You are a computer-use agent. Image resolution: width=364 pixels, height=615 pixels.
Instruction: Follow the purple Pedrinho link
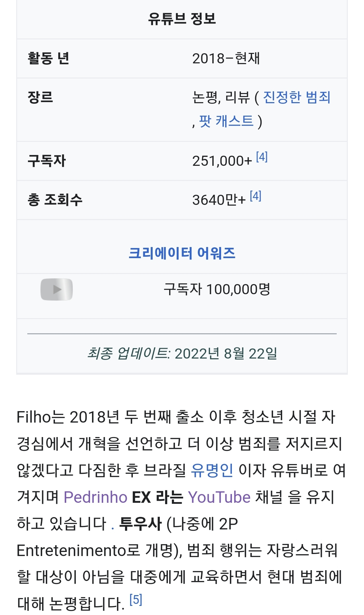(x=95, y=497)
